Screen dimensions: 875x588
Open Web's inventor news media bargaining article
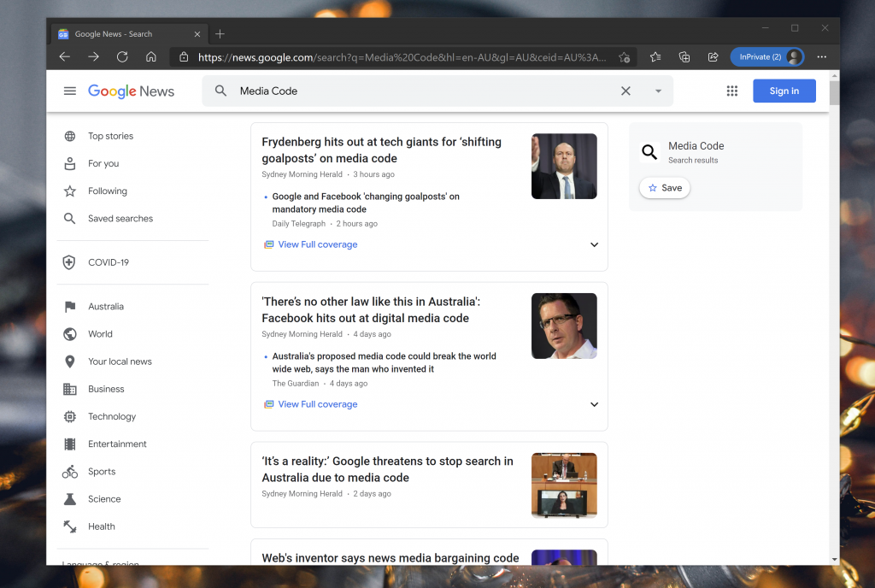(x=390, y=558)
